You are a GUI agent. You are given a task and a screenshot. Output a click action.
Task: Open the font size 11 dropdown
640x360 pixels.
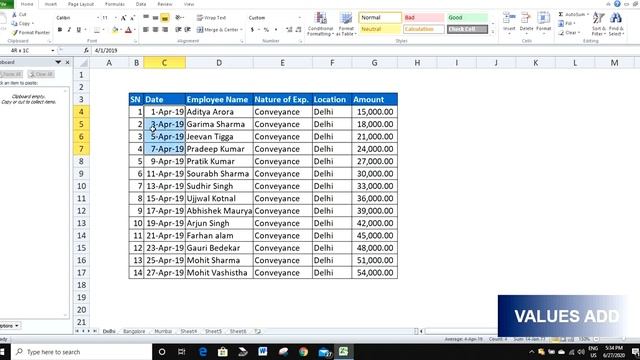[x=116, y=18]
